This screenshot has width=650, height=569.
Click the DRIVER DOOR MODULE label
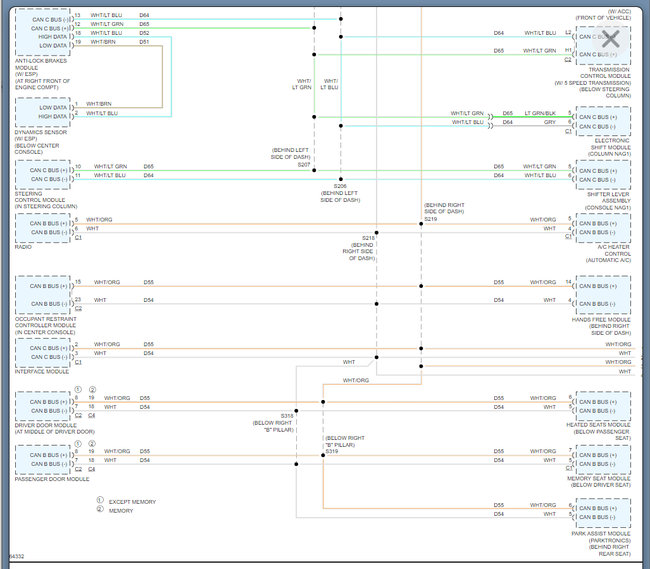click(46, 426)
